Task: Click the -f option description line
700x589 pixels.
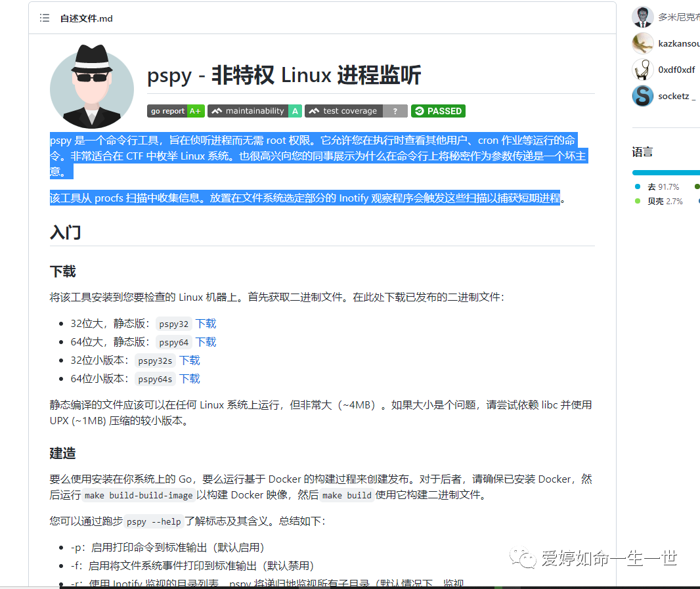Action: click(x=192, y=566)
